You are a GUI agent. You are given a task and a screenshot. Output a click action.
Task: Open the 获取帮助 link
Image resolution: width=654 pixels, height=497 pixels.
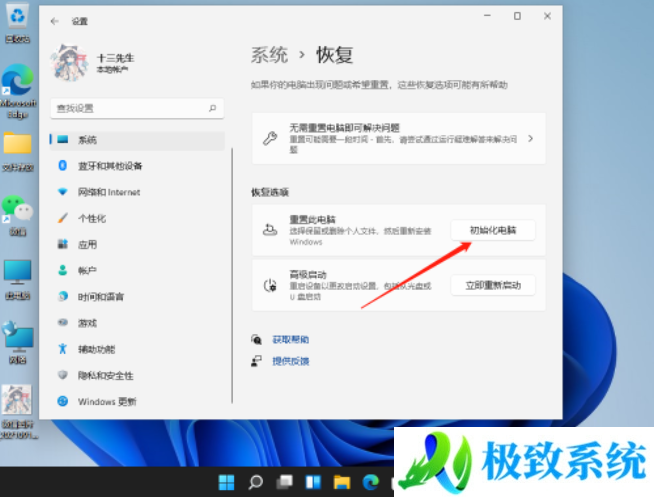click(291, 340)
